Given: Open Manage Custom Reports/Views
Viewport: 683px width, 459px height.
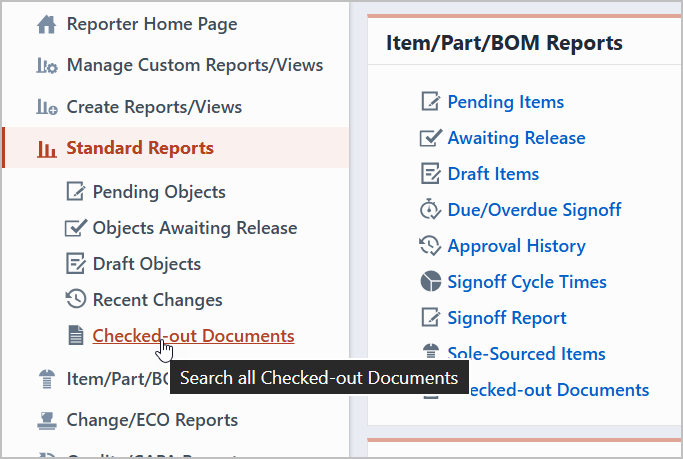Looking at the screenshot, I should [195, 65].
